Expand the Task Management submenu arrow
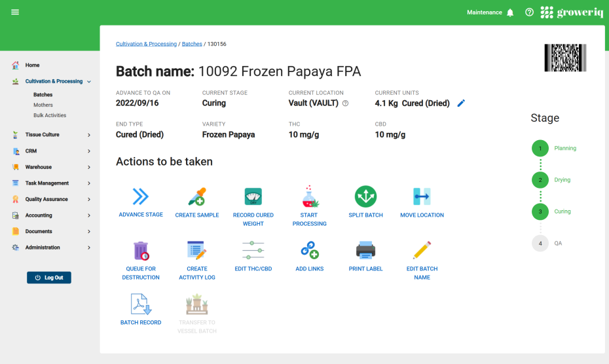The image size is (609, 364). click(89, 183)
